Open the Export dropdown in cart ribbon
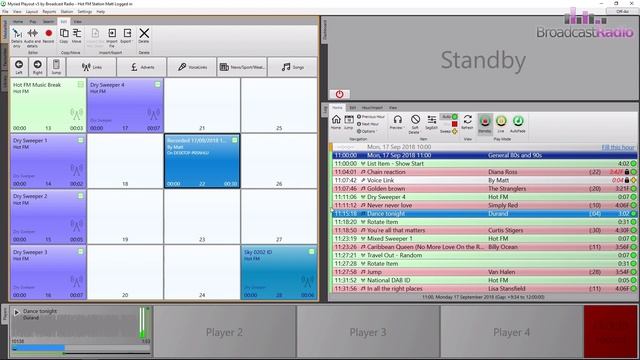Screen dimensions: 640x360 [x=127, y=35]
